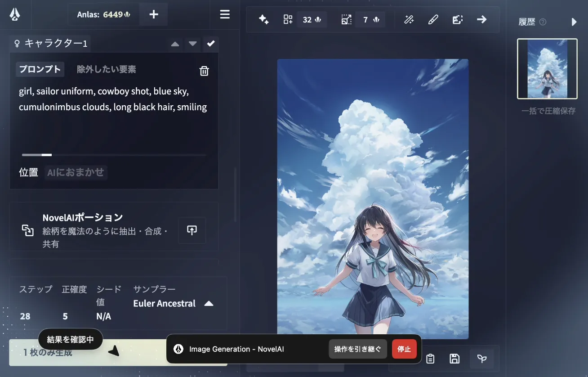Screen dimensions: 588x377
Task: Click the prompt length progress bar
Action: [114, 155]
